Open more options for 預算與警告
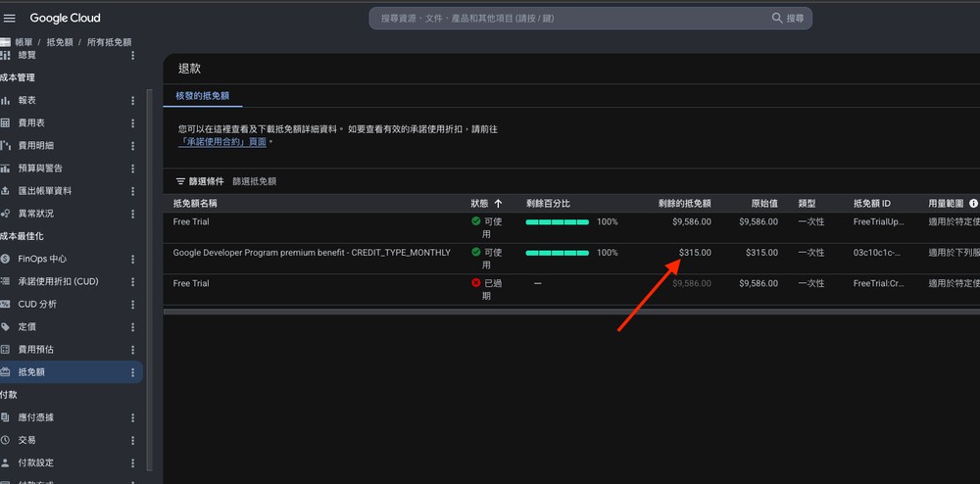The width and height of the screenshot is (980, 484). coord(132,168)
